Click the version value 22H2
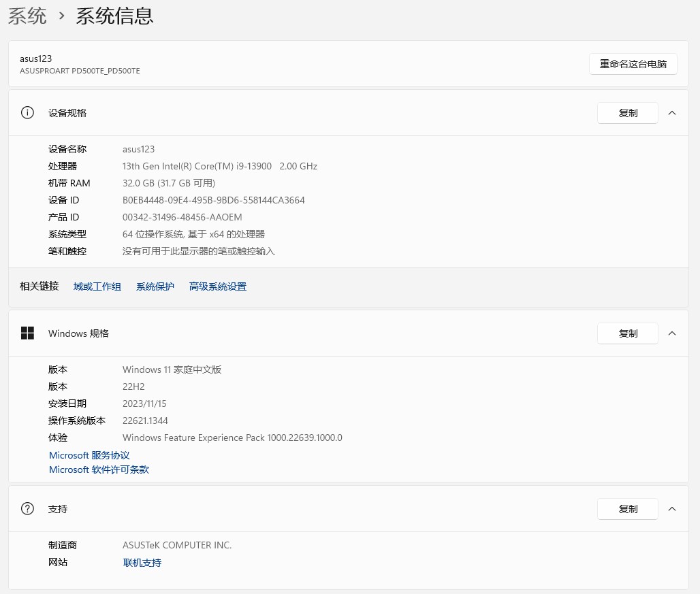This screenshot has height=594, width=700. click(133, 386)
